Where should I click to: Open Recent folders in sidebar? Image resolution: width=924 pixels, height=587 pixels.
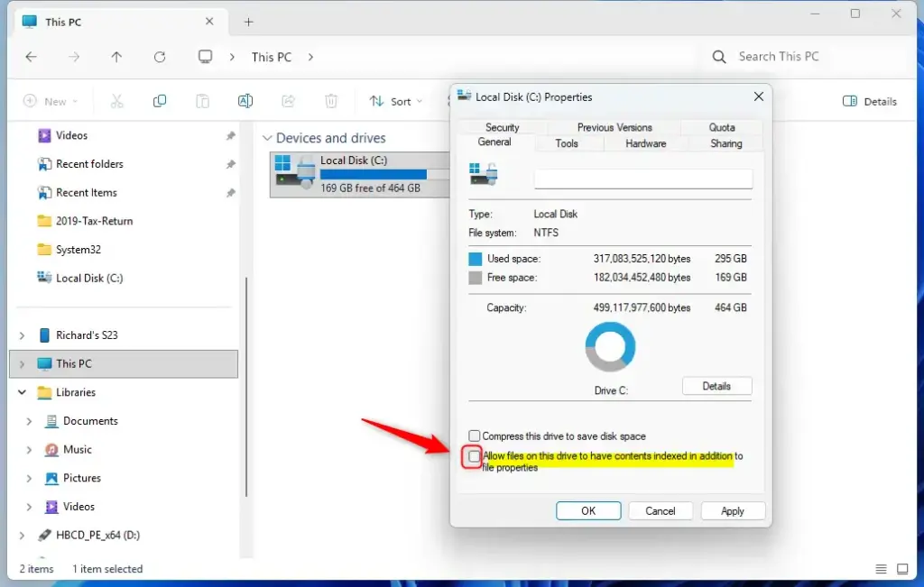pos(89,164)
